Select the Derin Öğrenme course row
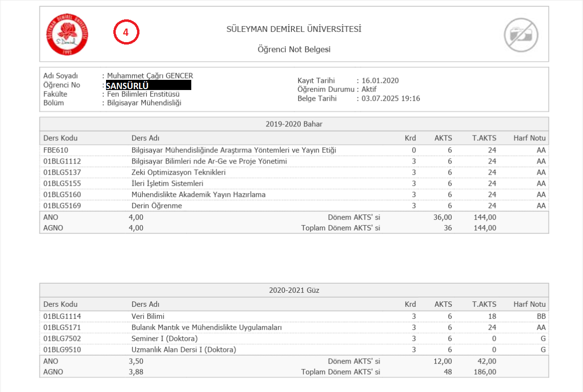 [x=157, y=206]
